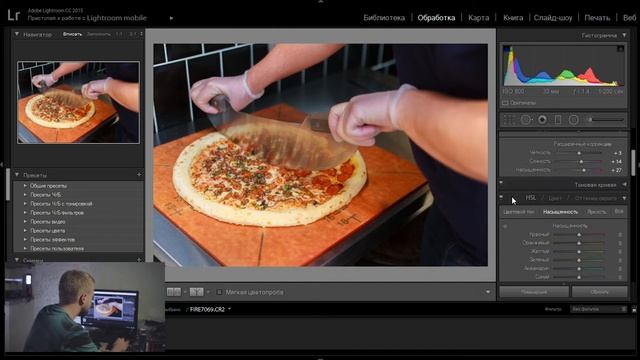Open the FIRE7069.CR2 filename dropdown
Viewport: 640px width, 360px height.
coord(229,309)
